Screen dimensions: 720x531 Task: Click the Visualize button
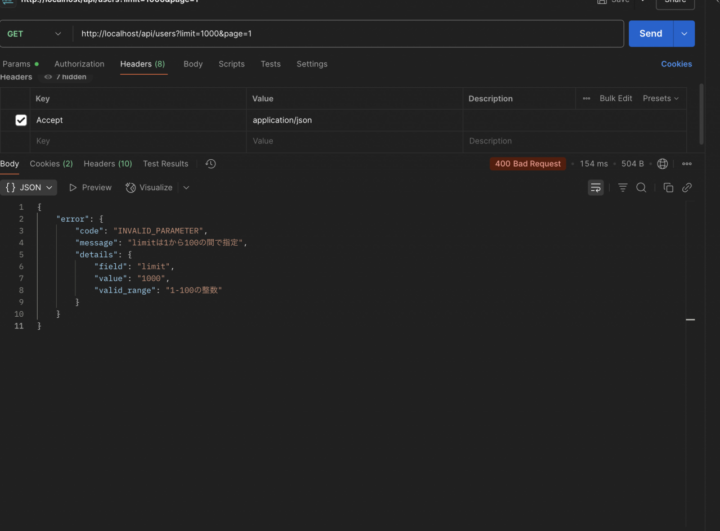pyautogui.click(x=149, y=187)
